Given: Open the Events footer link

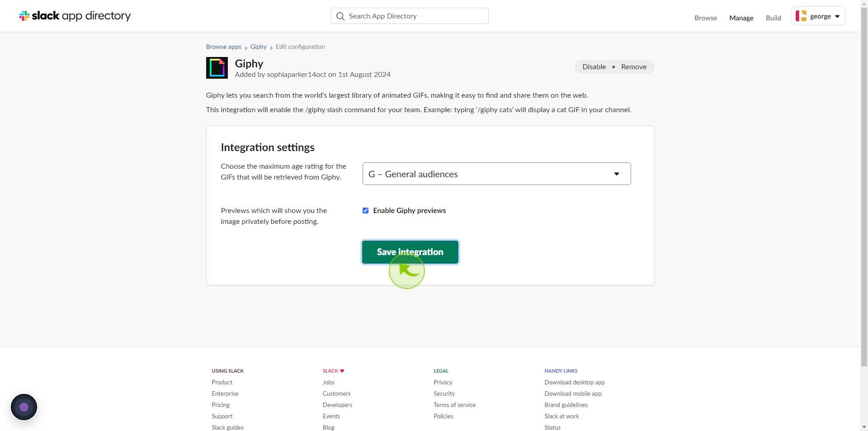Looking at the screenshot, I should click(x=331, y=417).
